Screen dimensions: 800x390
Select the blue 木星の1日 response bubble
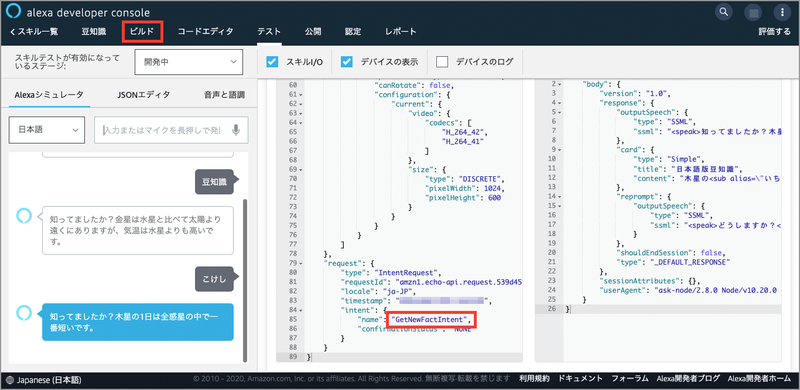(138, 322)
